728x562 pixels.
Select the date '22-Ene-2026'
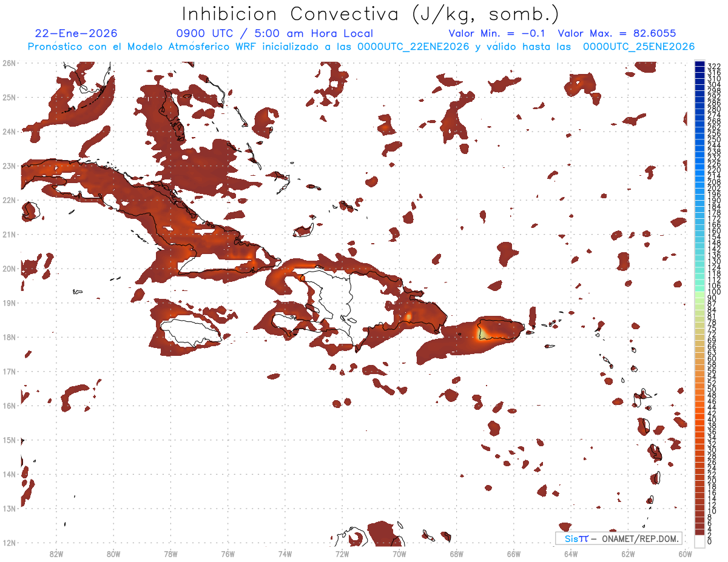[x=76, y=33]
